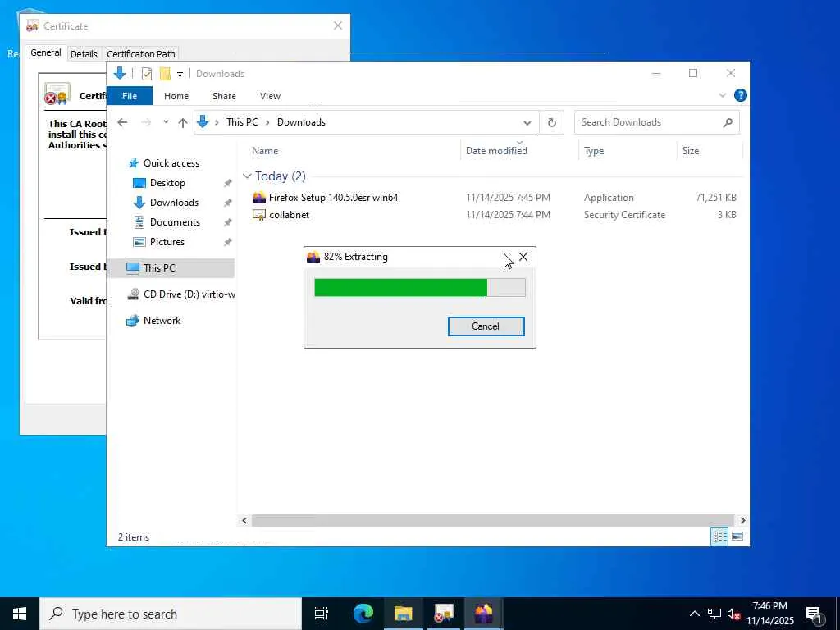Click the 11/14/2025 7:44 PM date cell
This screenshot has width=840, height=630.
tap(508, 215)
